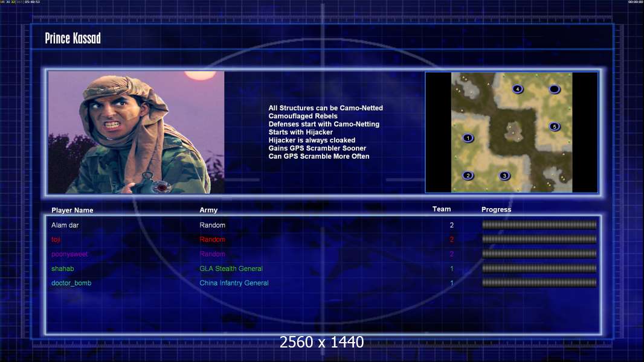Click 'Gains GPS Scrambler Sooner' line
The image size is (644, 362).
point(317,148)
